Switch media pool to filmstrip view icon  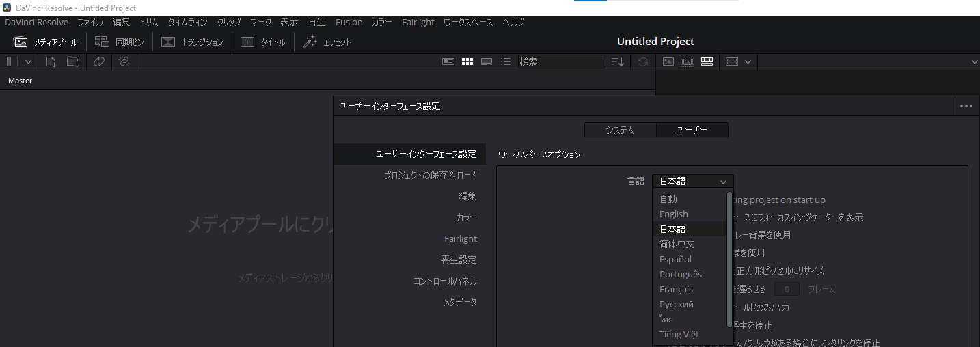click(x=487, y=61)
